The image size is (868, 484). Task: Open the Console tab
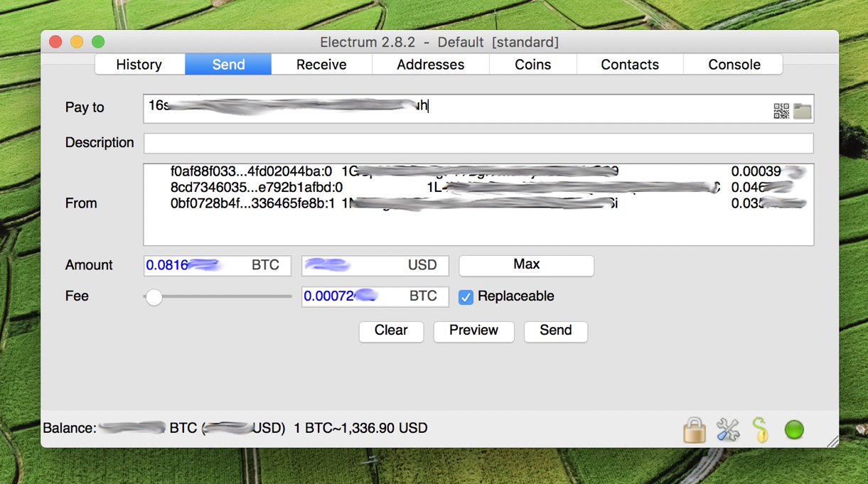(x=734, y=65)
